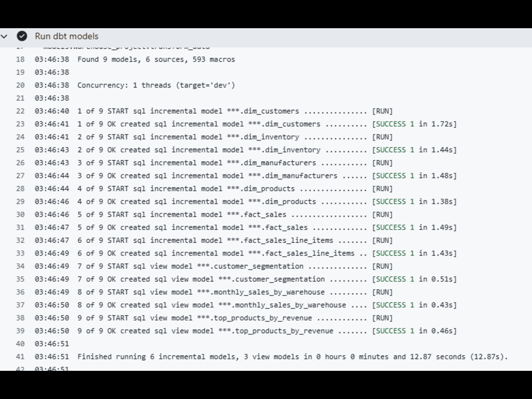Click the [RUN] tag on line 30

click(383, 214)
